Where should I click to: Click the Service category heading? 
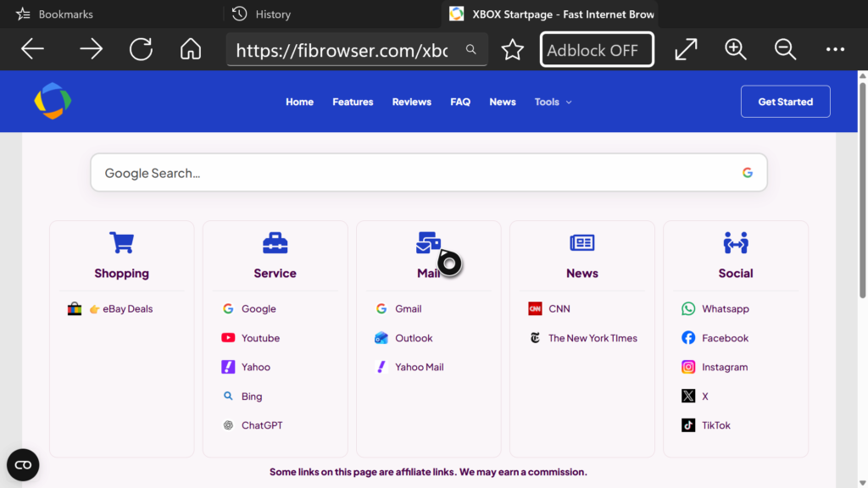click(x=275, y=274)
